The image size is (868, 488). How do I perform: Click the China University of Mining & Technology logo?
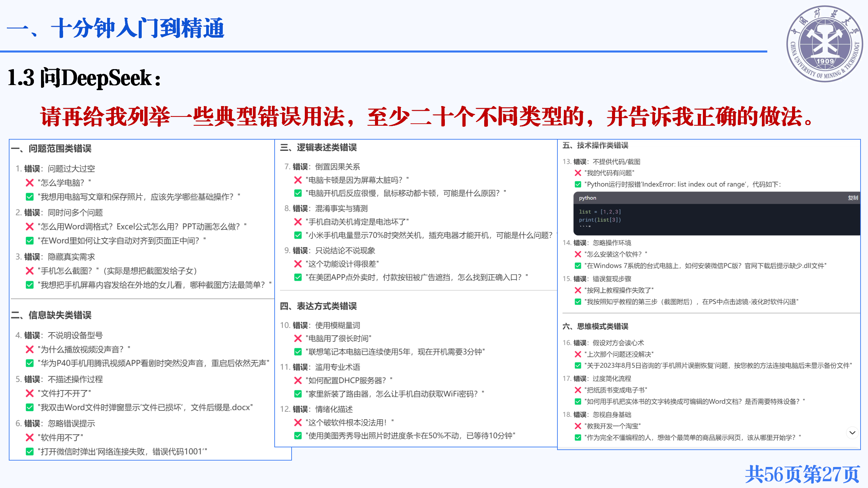pyautogui.click(x=825, y=44)
